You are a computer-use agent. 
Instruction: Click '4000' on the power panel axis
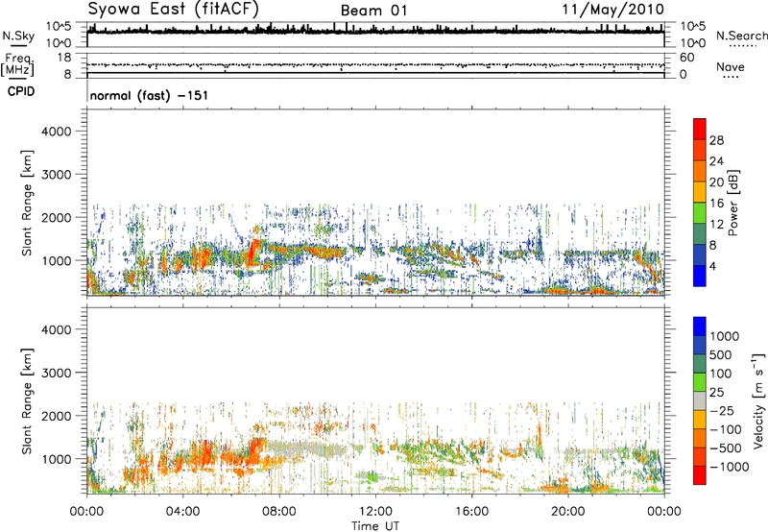pos(57,132)
